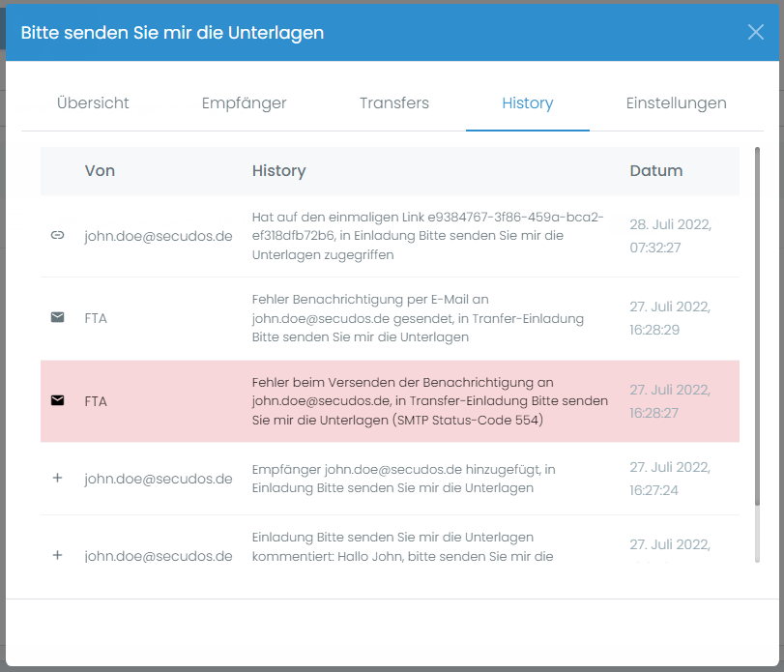The image size is (784, 672).
Task: Open the Empfänger tab
Action: point(244,103)
